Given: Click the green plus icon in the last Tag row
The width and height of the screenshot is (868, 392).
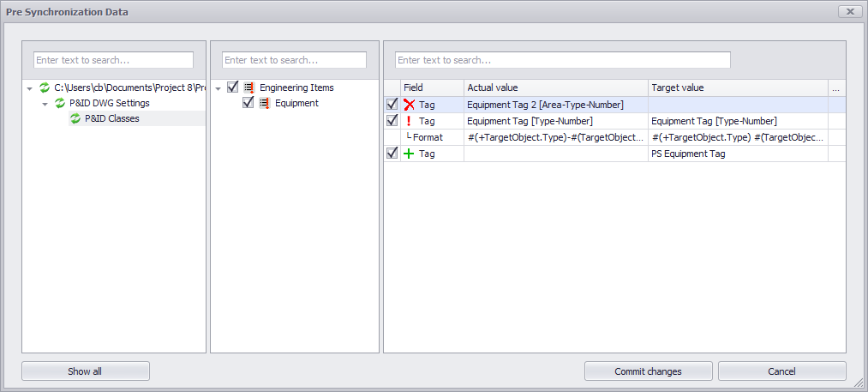Looking at the screenshot, I should click(409, 154).
